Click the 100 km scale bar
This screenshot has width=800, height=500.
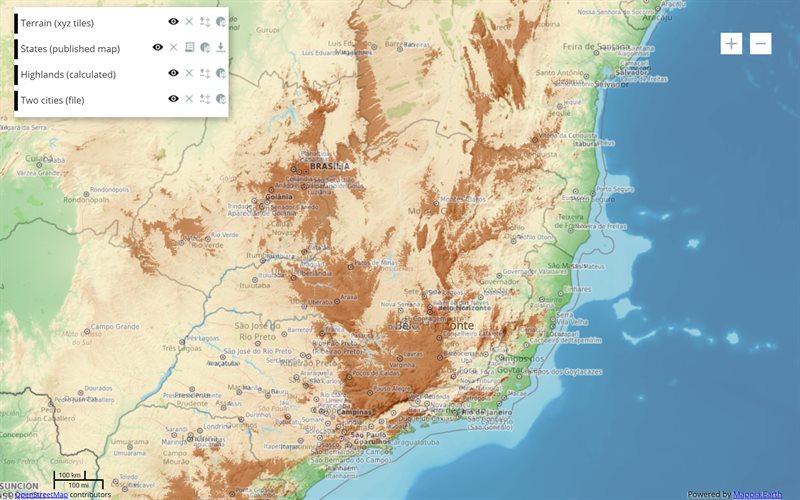click(x=69, y=476)
